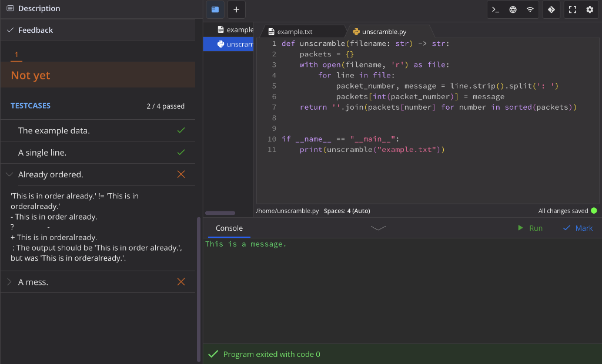Select attempt number 1 in Feedback
This screenshot has width=602, height=364.
point(16,55)
